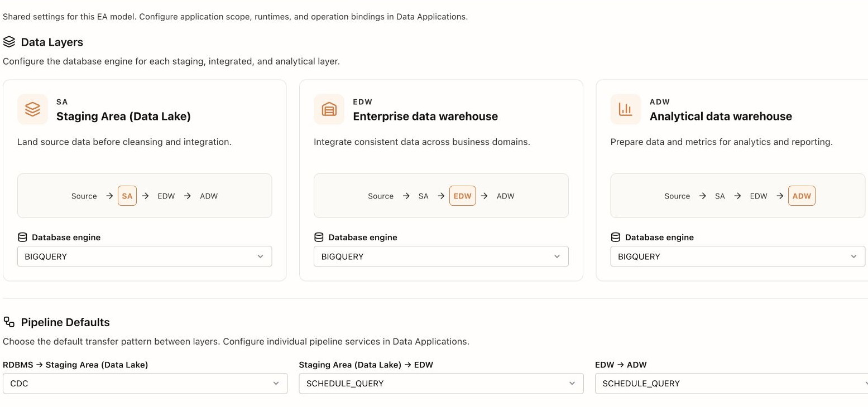868x407 pixels.
Task: Click the Data Layers heading
Action: coord(52,42)
